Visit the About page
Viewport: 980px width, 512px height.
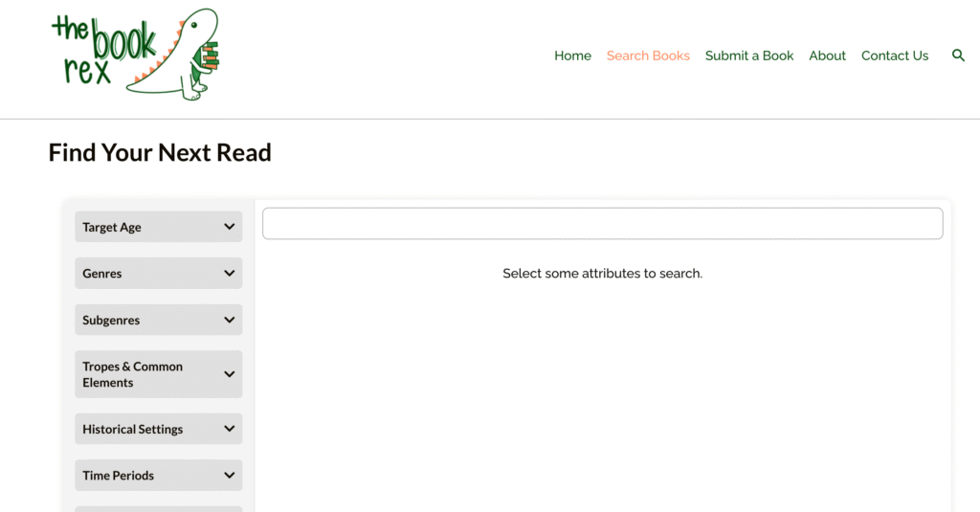(827, 56)
